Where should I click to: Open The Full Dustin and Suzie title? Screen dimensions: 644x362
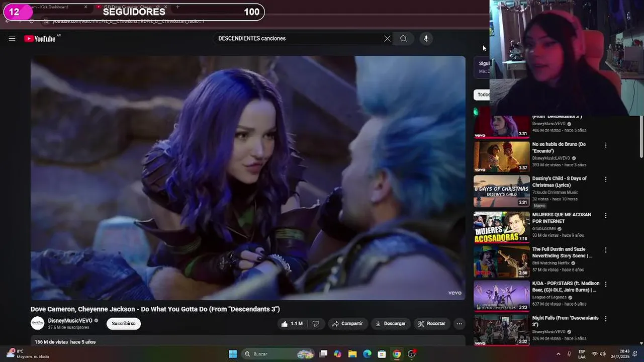562,252
